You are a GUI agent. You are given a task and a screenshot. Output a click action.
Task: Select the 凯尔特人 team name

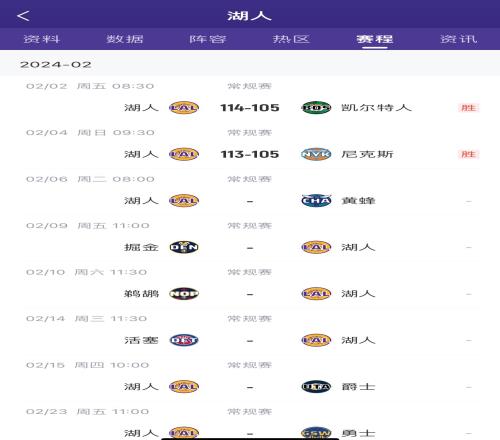376,108
